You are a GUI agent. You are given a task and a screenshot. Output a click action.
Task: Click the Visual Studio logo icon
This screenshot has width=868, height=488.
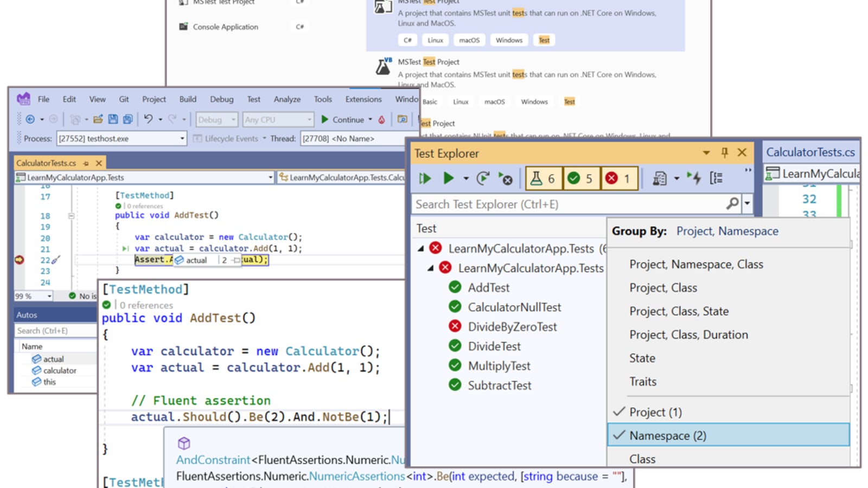click(23, 99)
